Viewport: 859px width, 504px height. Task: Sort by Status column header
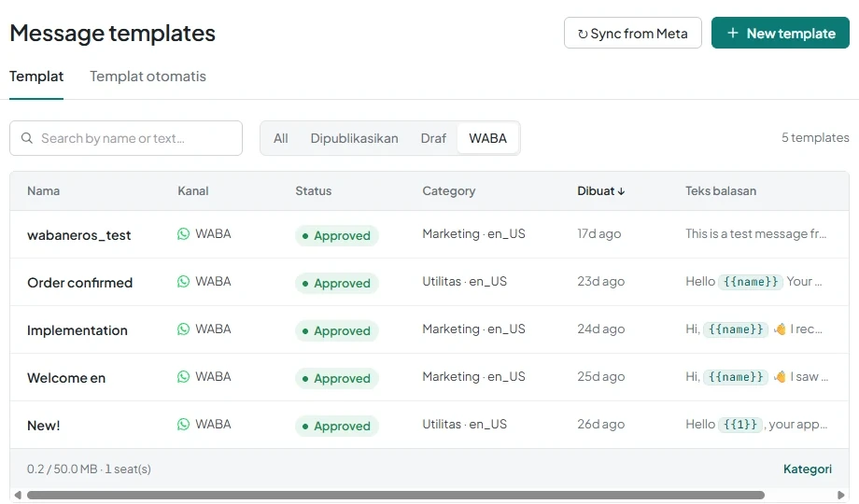coord(314,190)
